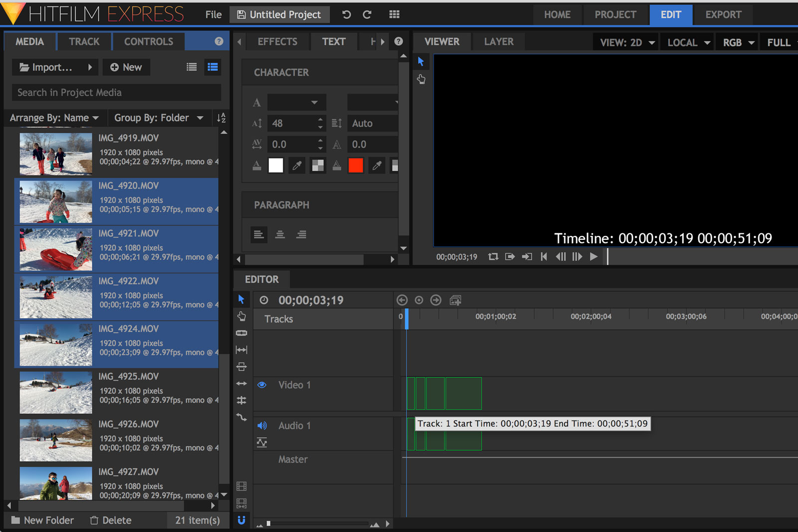The height and width of the screenshot is (532, 798).
Task: Open the Arrange By: Name dropdown
Action: point(54,118)
